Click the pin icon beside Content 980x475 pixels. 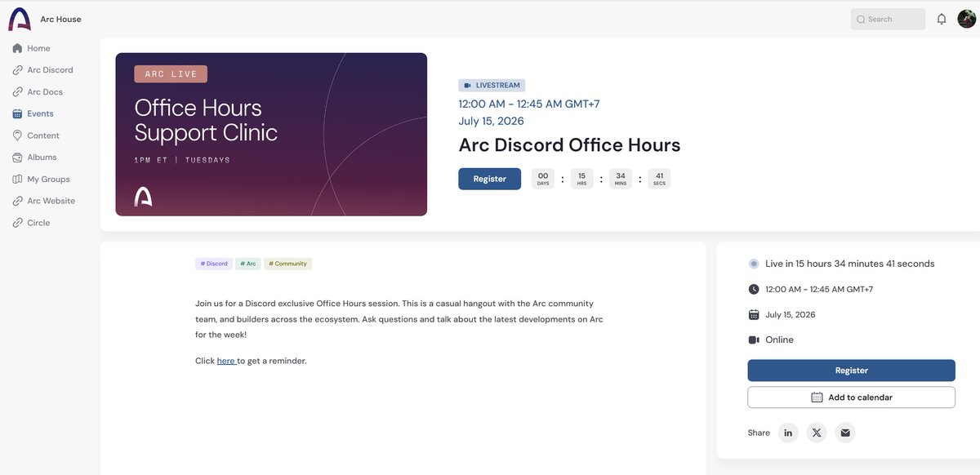(18, 135)
